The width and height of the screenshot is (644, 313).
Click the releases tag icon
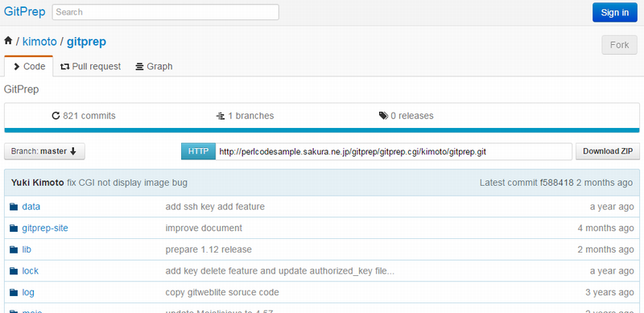click(x=383, y=116)
